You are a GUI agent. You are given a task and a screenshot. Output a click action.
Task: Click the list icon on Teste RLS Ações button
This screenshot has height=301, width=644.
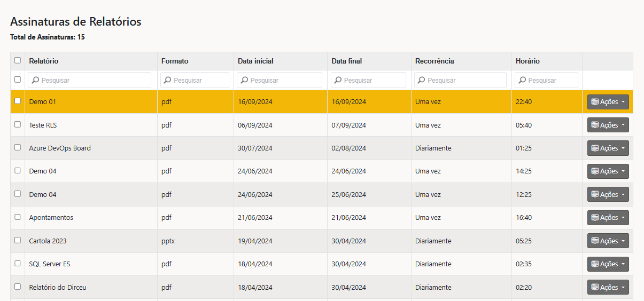tap(595, 125)
